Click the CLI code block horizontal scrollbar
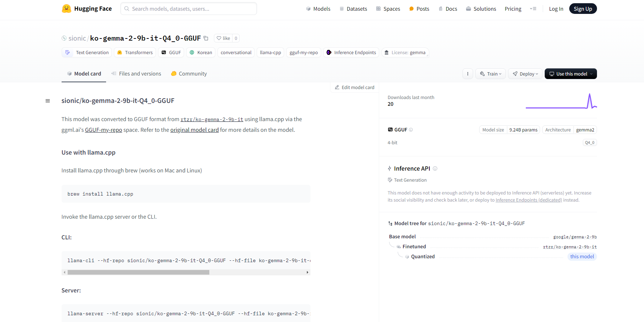This screenshot has width=644, height=322. 138,272
